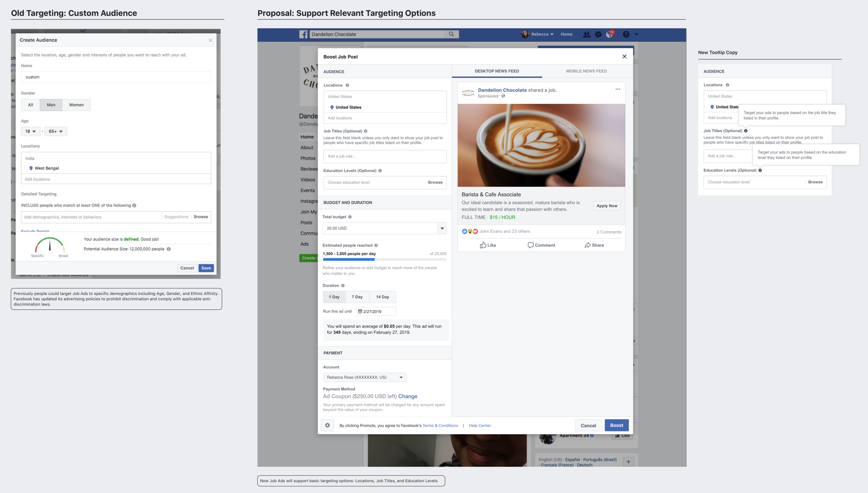Click info icon next to Locations in Boost dialog
This screenshot has height=493, width=868.
[347, 85]
